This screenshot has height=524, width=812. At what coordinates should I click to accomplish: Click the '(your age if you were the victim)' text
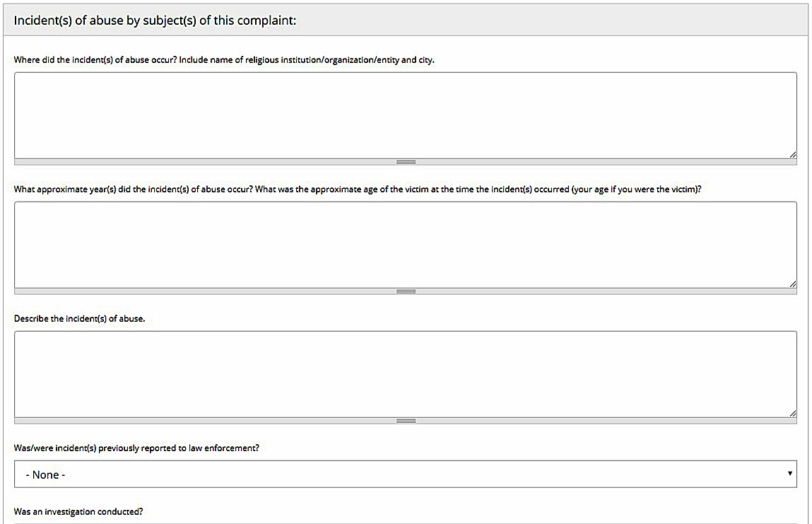[637, 190]
